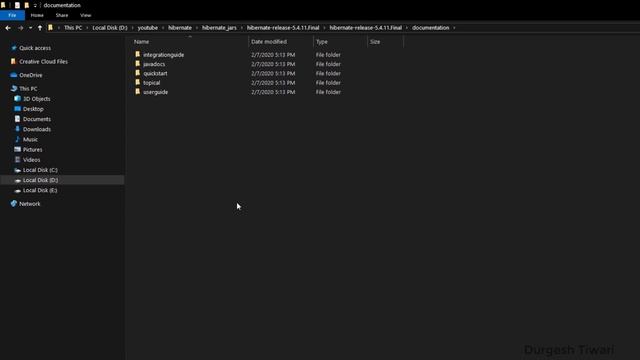The width and height of the screenshot is (640, 360).
Task: Click This PC in the address bar
Action: pos(73,28)
